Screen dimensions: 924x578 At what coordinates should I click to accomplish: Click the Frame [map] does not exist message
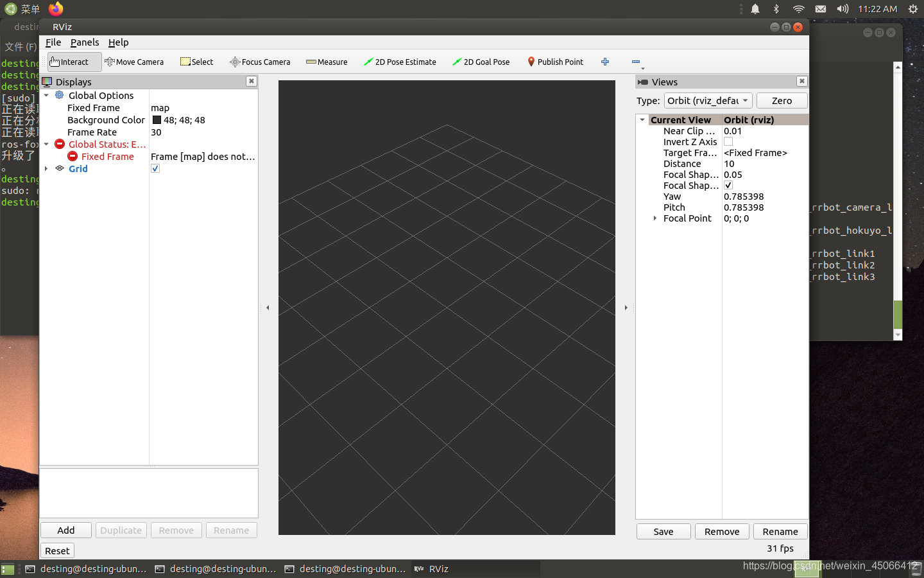(203, 157)
